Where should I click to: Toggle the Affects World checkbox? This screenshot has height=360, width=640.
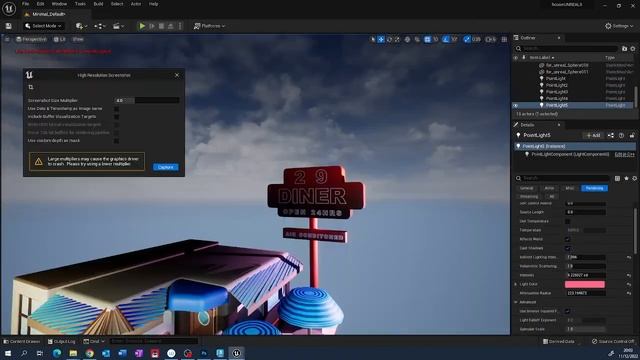567,239
